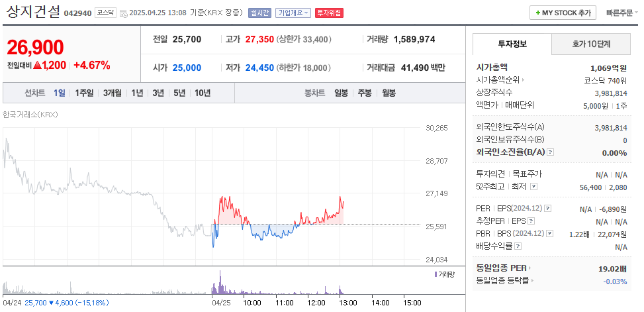The height and width of the screenshot is (312, 644).
Task: Select the 1년 line chart period
Action: tap(137, 93)
